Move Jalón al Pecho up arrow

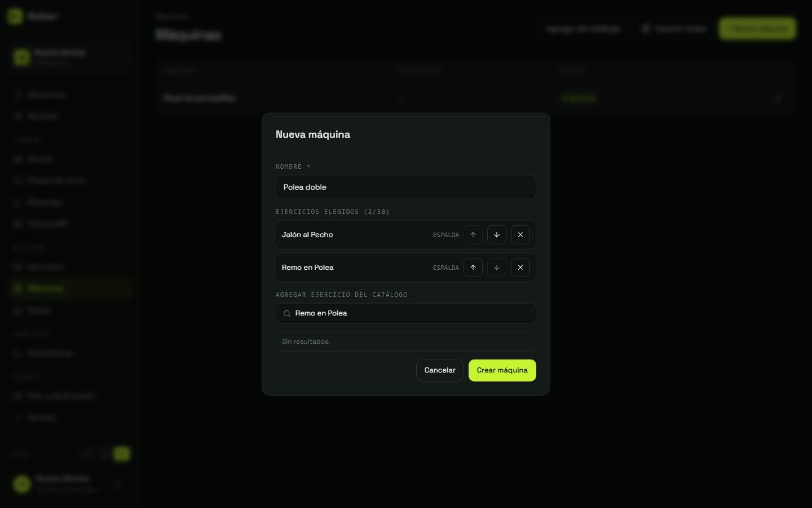coord(473,235)
